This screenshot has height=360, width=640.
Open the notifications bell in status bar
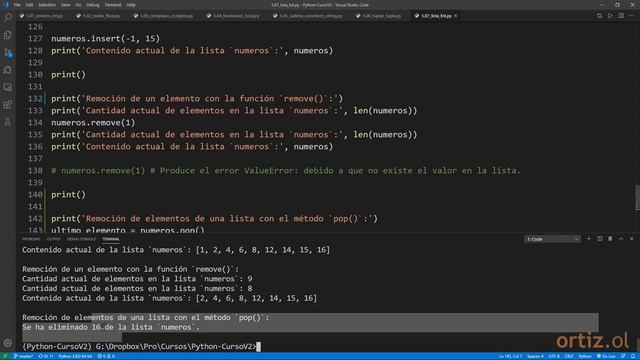(633, 356)
